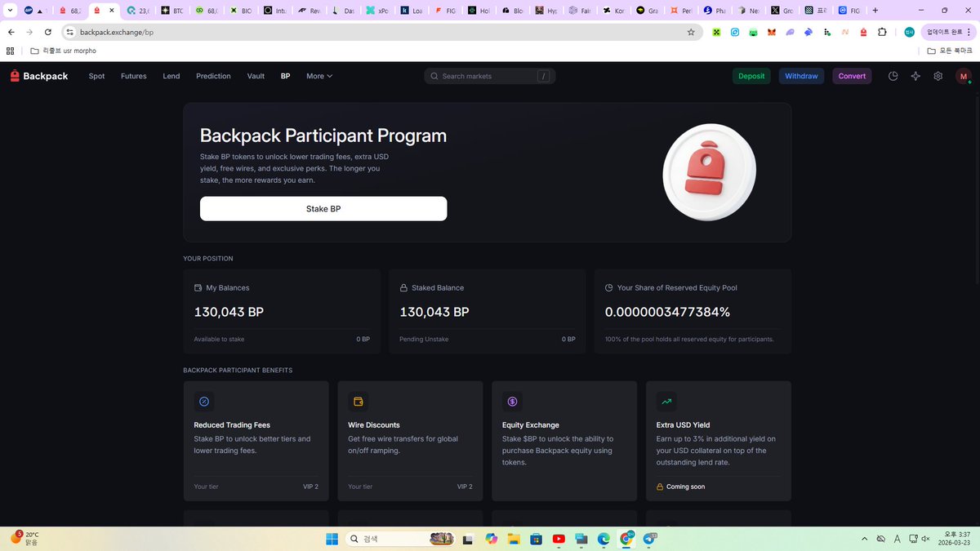Viewport: 980px width, 551px height.
Task: Switch to the xPo browser tab
Action: point(377,11)
